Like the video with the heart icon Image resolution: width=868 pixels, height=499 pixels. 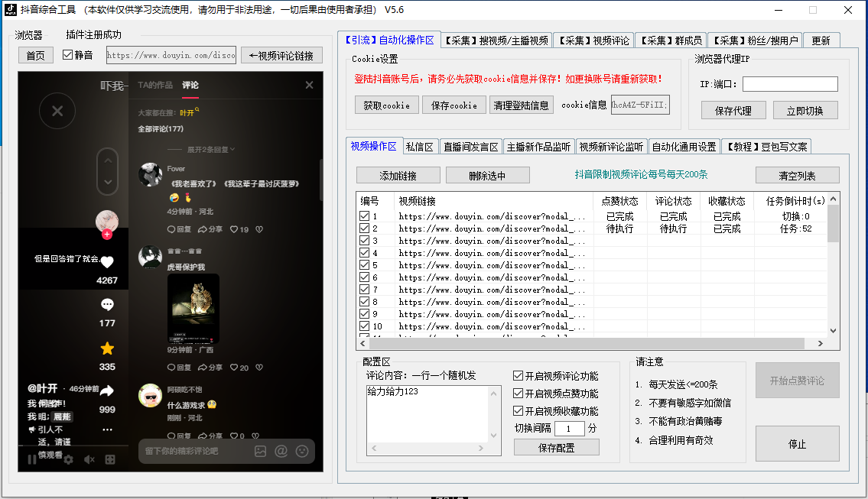click(107, 262)
